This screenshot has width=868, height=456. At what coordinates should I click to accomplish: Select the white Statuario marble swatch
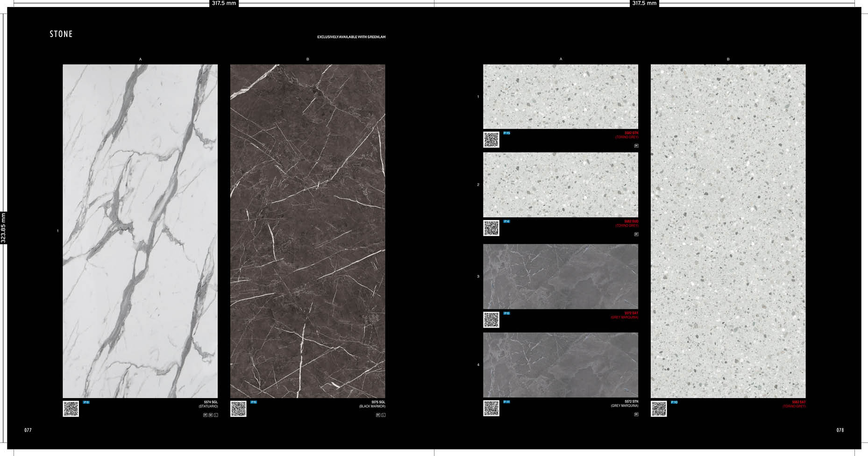[x=140, y=231]
